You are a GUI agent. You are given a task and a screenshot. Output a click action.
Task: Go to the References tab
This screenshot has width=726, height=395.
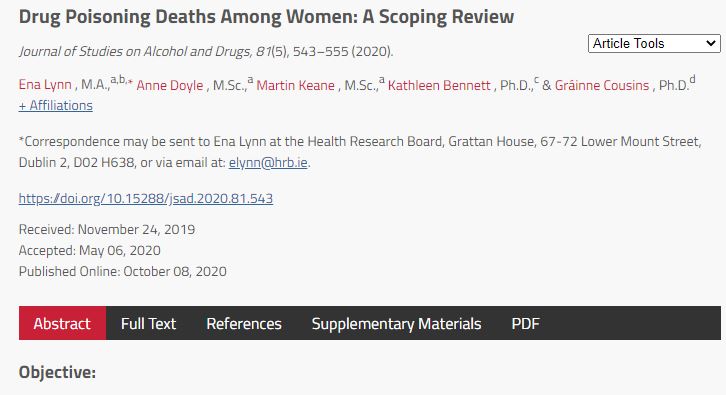(x=244, y=323)
